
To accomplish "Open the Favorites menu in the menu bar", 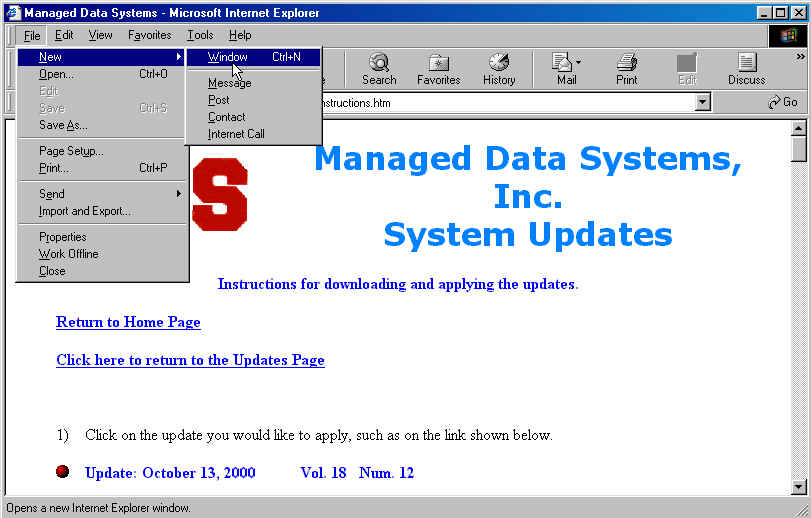I will pos(149,35).
